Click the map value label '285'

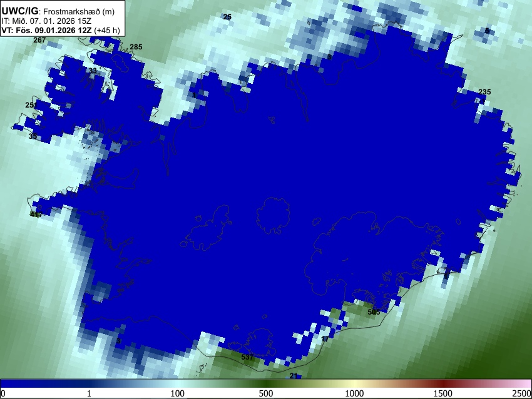tap(136, 47)
